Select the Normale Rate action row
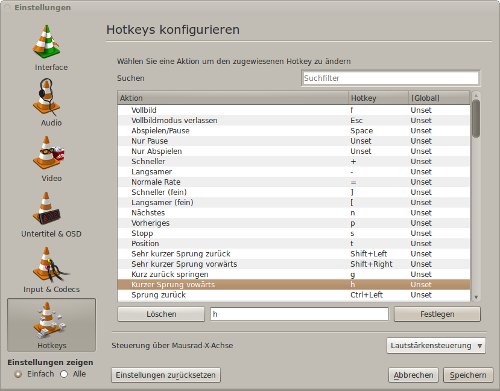Screen dimensions: 500x391 point(294,182)
